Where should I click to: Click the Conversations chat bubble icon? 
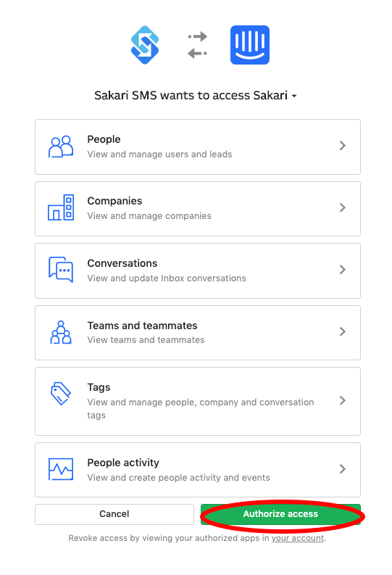pyautogui.click(x=61, y=270)
